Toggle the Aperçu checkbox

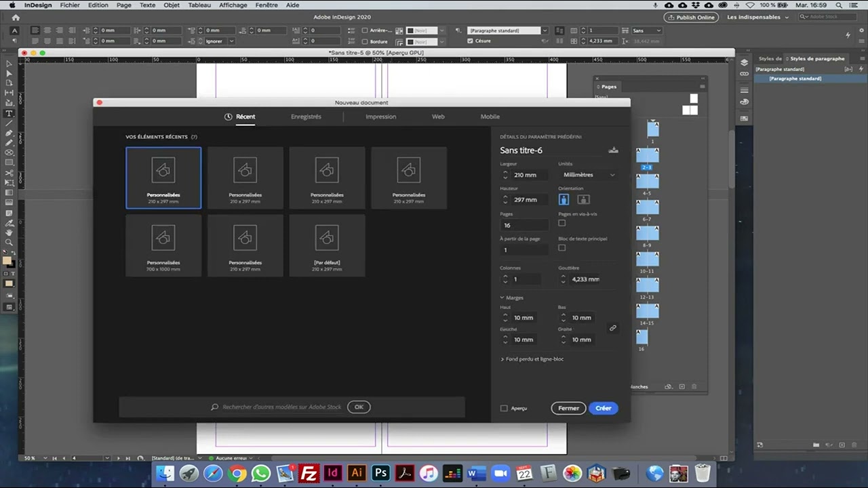coord(504,408)
